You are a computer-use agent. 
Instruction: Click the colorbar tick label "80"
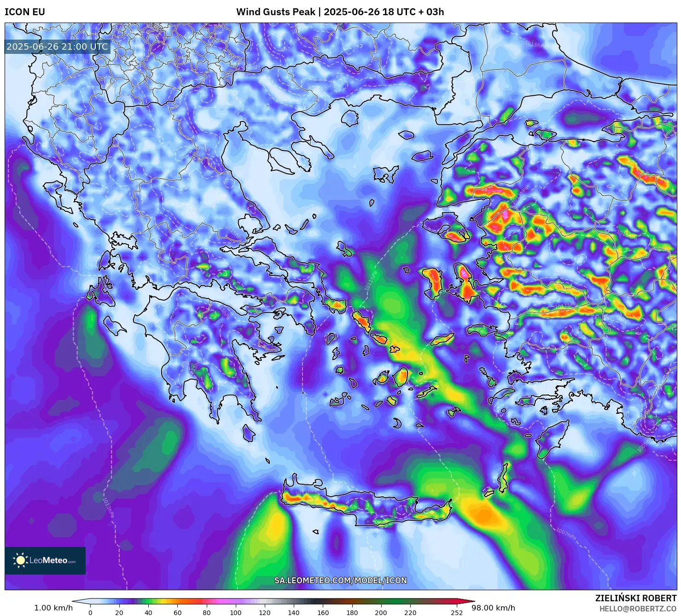206,613
